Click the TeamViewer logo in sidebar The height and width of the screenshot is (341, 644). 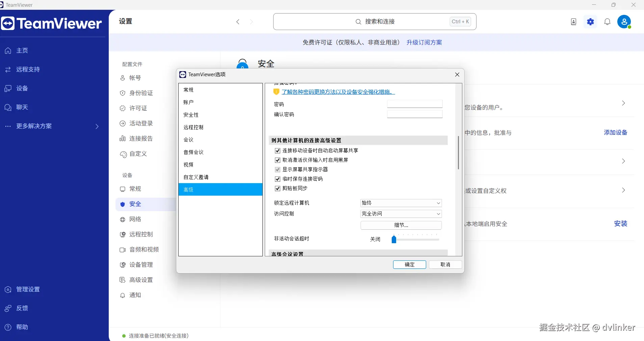coord(51,24)
